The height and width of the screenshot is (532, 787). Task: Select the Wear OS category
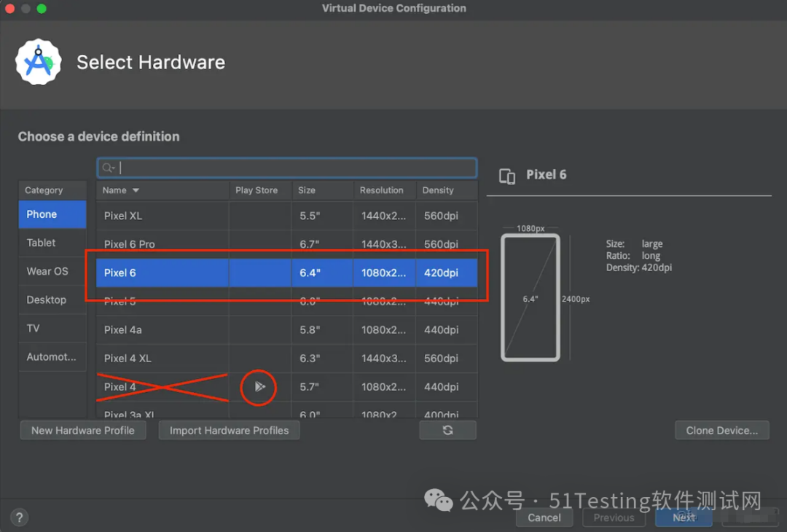(x=52, y=272)
